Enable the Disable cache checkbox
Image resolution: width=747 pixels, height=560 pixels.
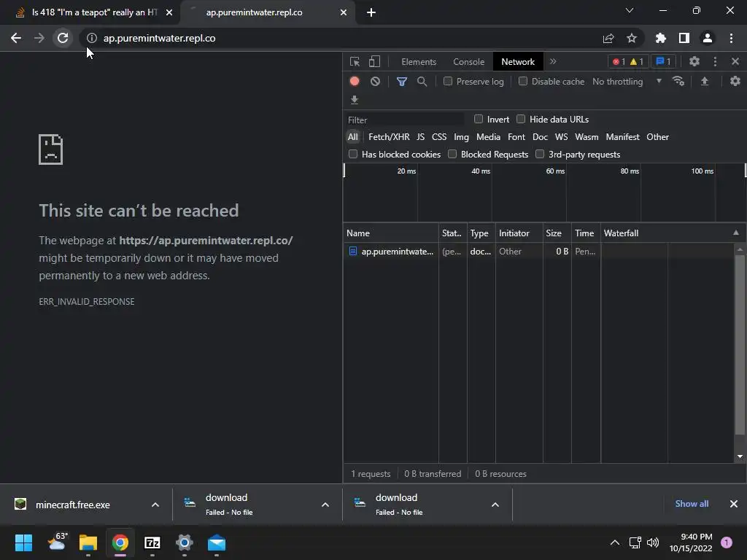point(523,82)
